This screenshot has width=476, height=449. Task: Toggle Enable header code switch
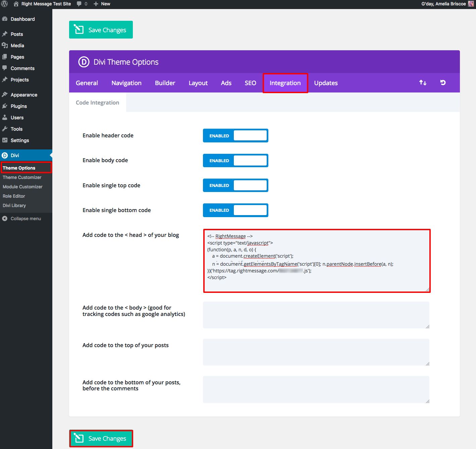pyautogui.click(x=235, y=136)
